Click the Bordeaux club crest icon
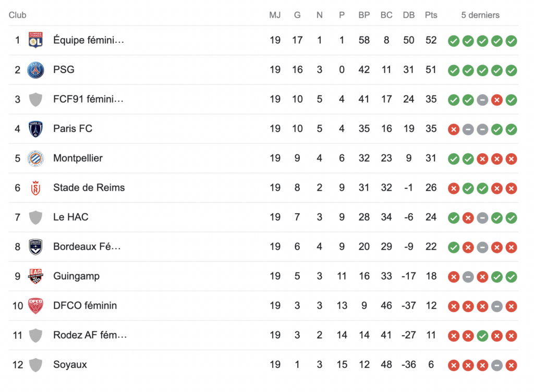The image size is (534, 392). point(36,247)
